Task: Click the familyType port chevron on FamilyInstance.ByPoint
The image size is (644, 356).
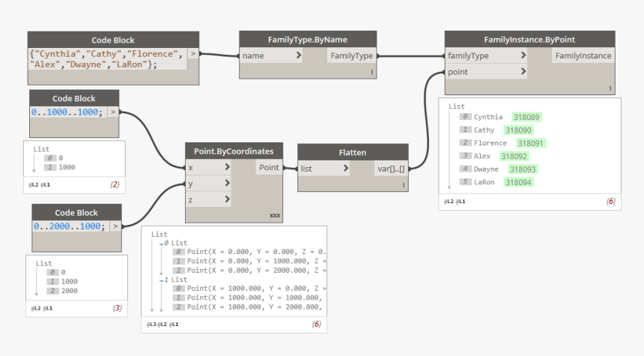Action: [523, 55]
